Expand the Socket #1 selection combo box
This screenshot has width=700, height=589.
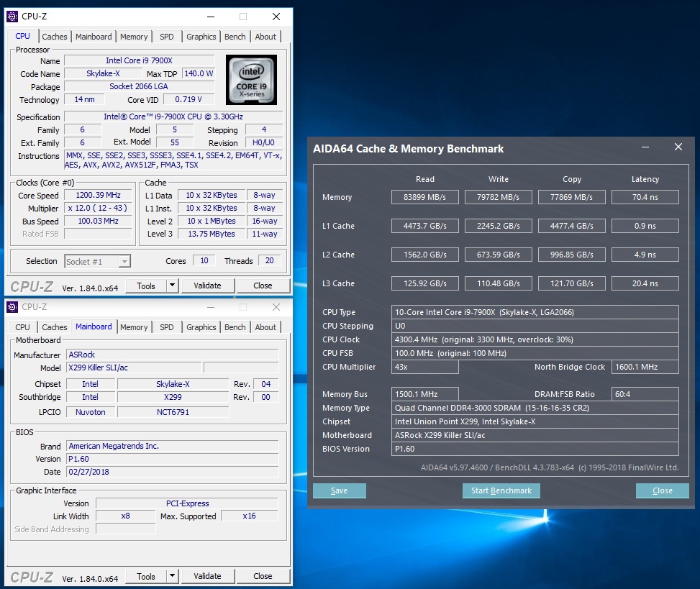click(x=98, y=262)
